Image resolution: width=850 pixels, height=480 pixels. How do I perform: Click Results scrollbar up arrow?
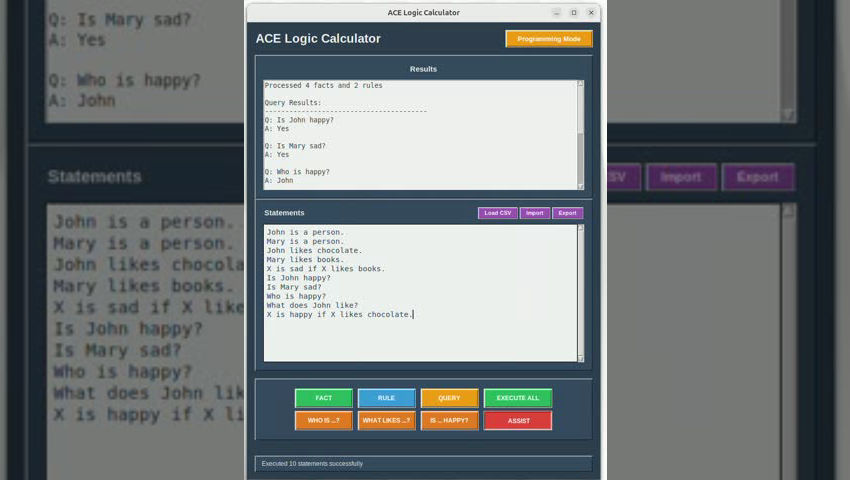pyautogui.click(x=580, y=85)
